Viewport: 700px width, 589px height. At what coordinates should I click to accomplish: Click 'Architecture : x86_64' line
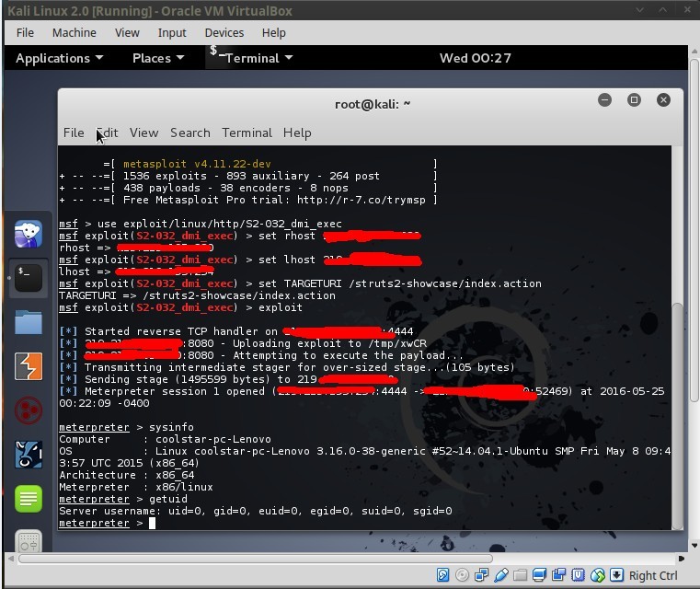point(127,475)
